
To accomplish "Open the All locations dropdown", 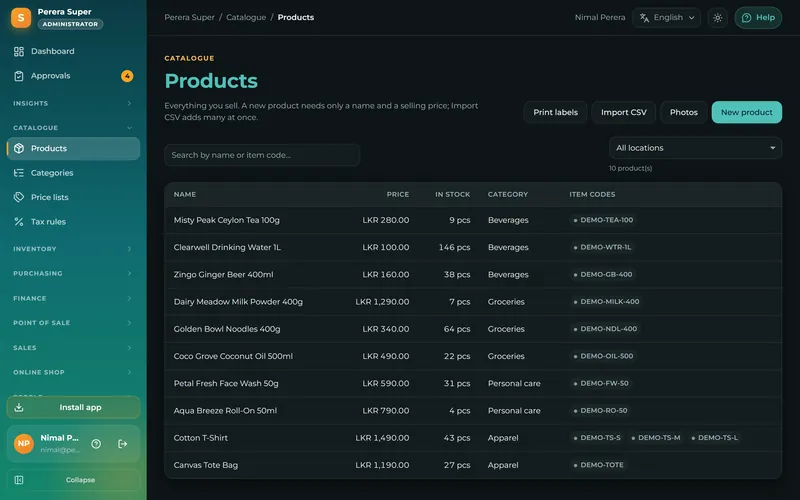I will coord(695,148).
